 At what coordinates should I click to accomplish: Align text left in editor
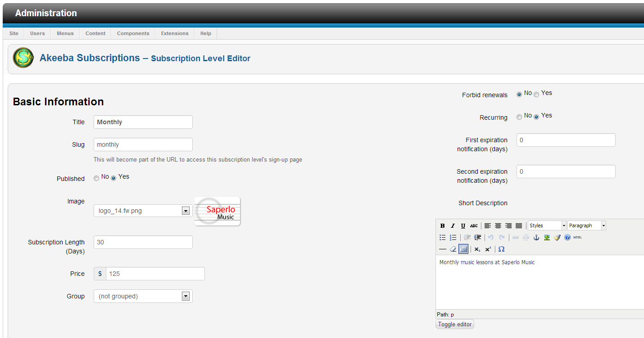[488, 225]
